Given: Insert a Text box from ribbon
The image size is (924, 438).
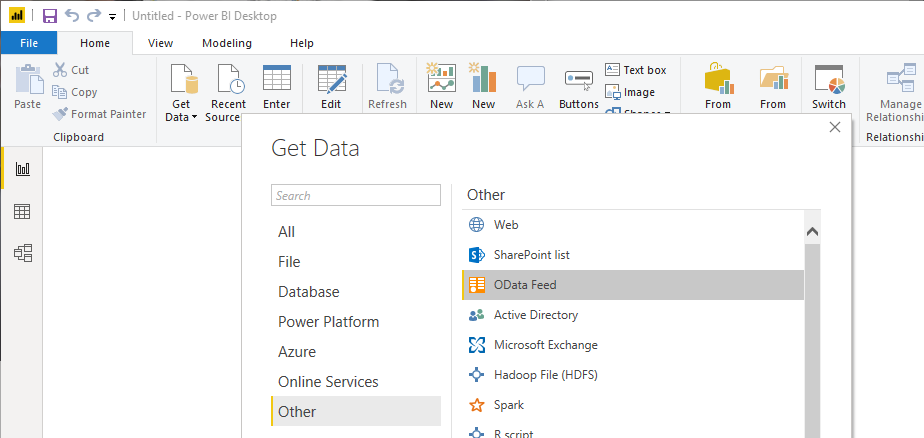Looking at the screenshot, I should pyautogui.click(x=636, y=70).
